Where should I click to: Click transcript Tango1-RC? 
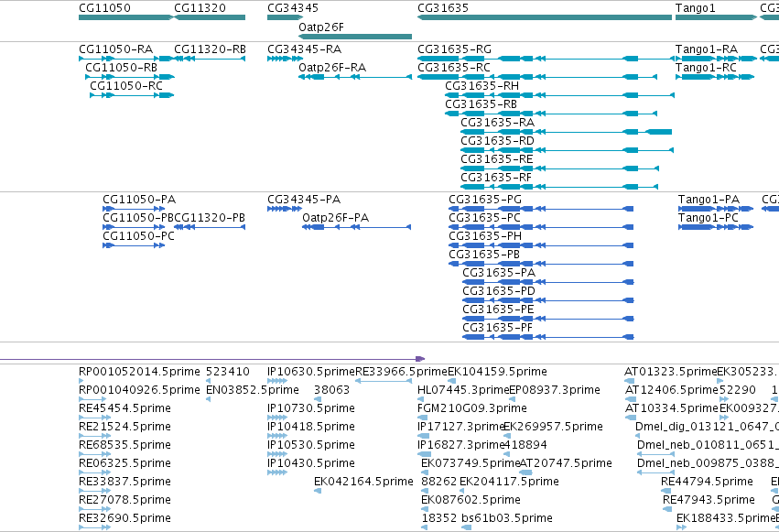click(x=715, y=77)
